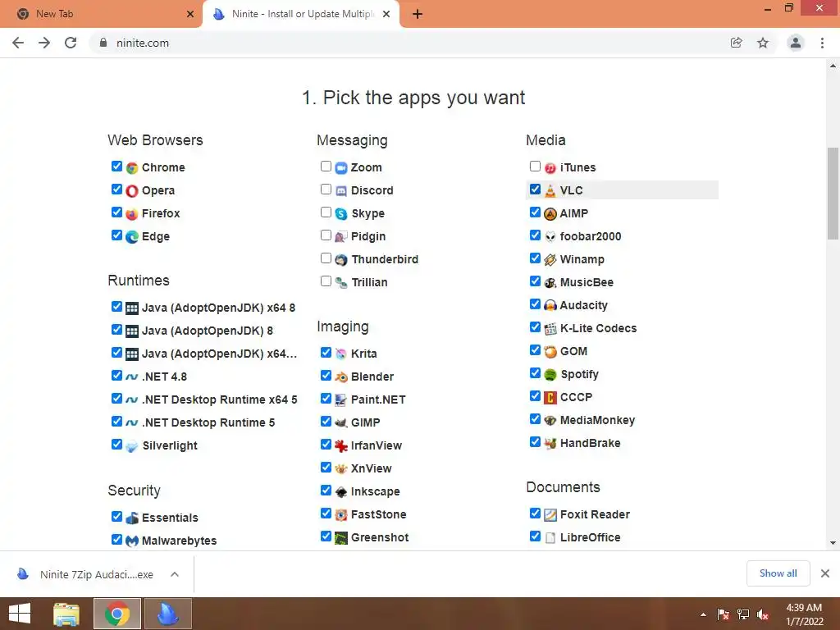Click the page vertical scrollbar thumb
The height and width of the screenshot is (630, 840).
[833, 194]
